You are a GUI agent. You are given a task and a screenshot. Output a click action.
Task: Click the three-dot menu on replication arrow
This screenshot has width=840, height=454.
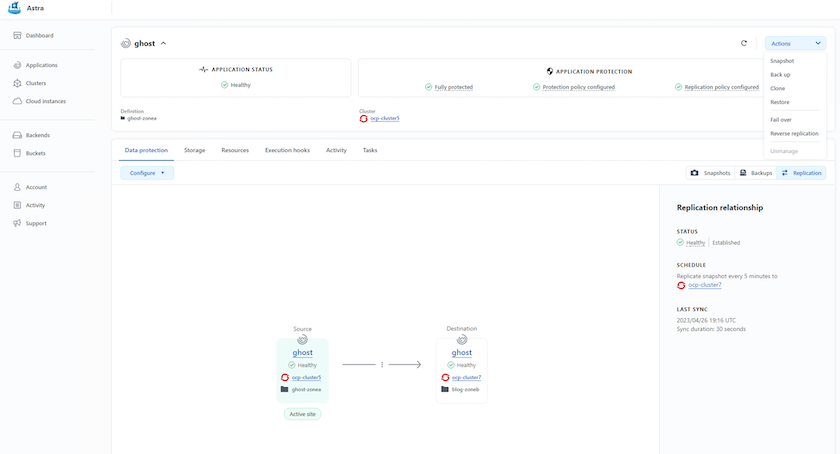click(382, 364)
